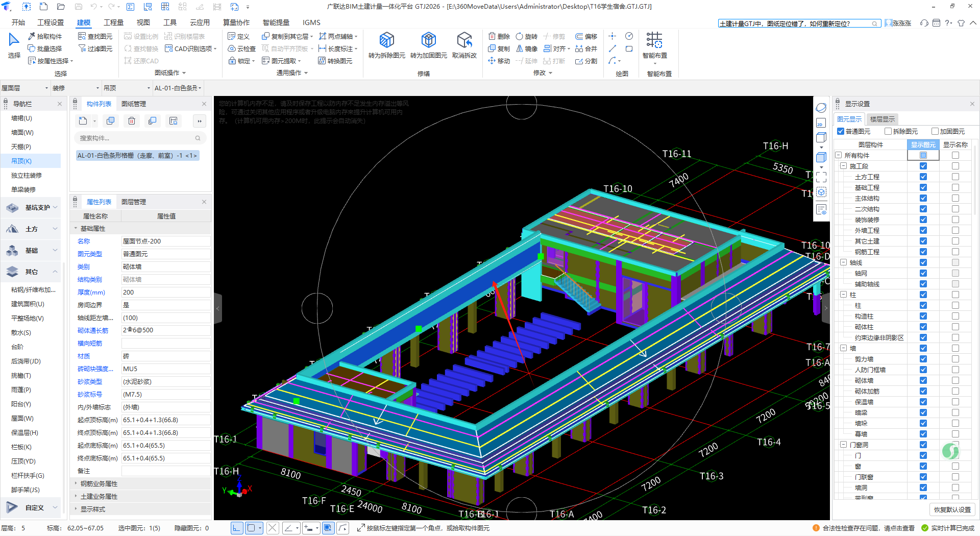Toggle 普通图元 checkbox
The width and height of the screenshot is (980, 536).
841,131
